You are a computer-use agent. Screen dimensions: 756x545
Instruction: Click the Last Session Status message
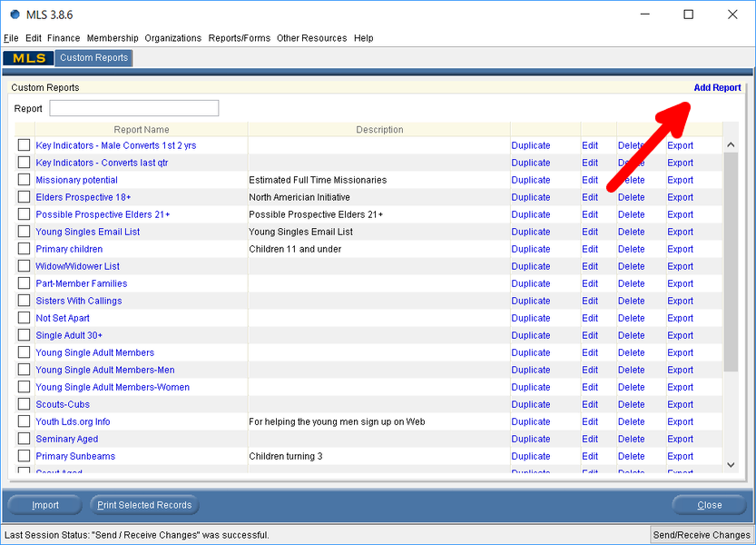click(x=137, y=535)
